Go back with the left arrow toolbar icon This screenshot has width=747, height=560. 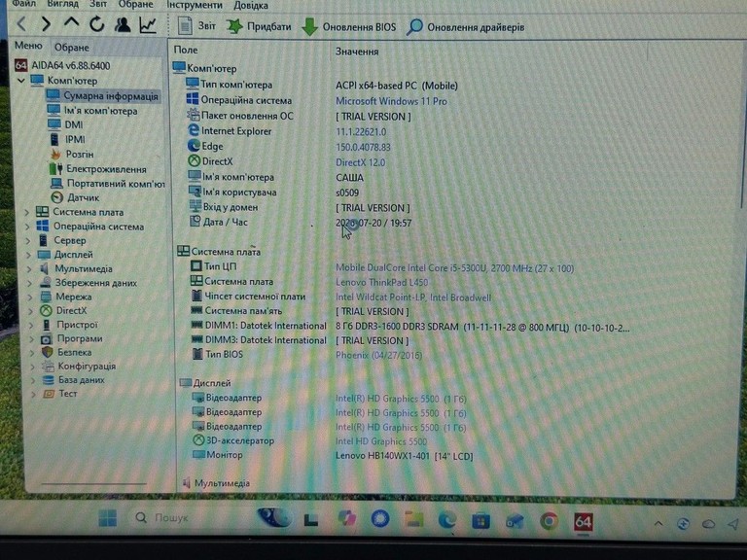(x=21, y=23)
